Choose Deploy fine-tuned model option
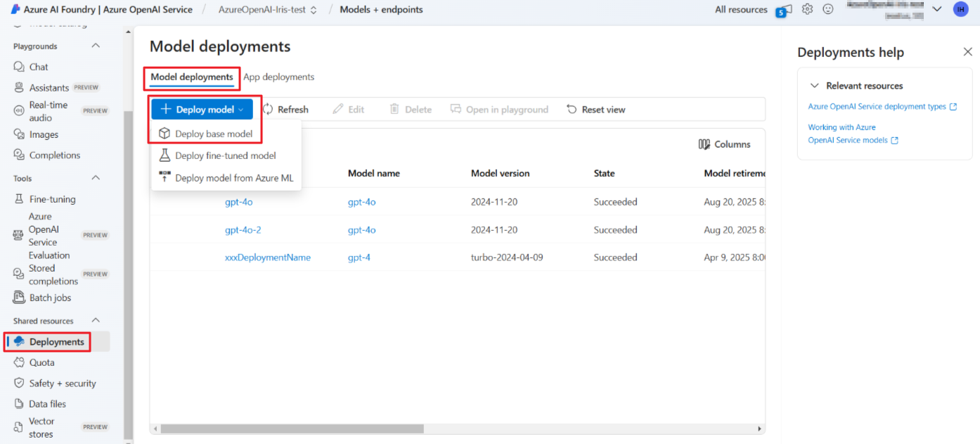This screenshot has height=444, width=980. 222,156
